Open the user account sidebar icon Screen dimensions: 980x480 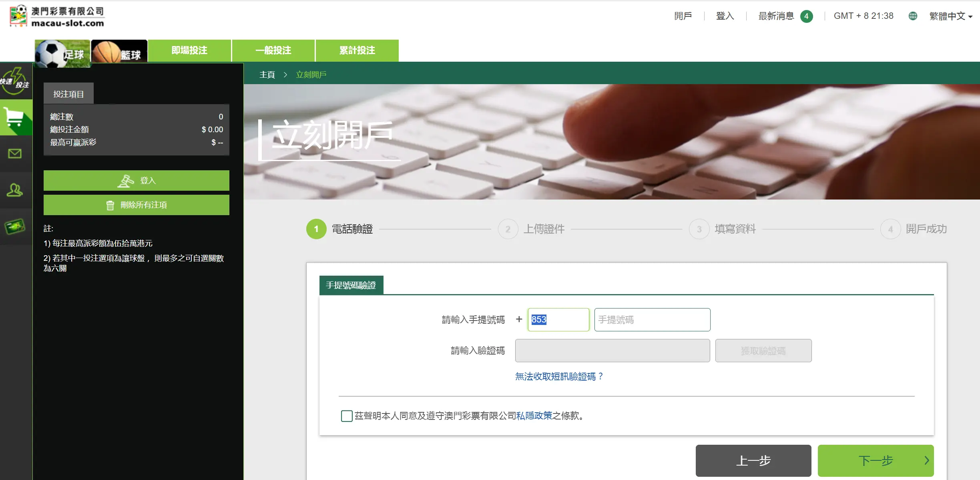click(x=15, y=190)
